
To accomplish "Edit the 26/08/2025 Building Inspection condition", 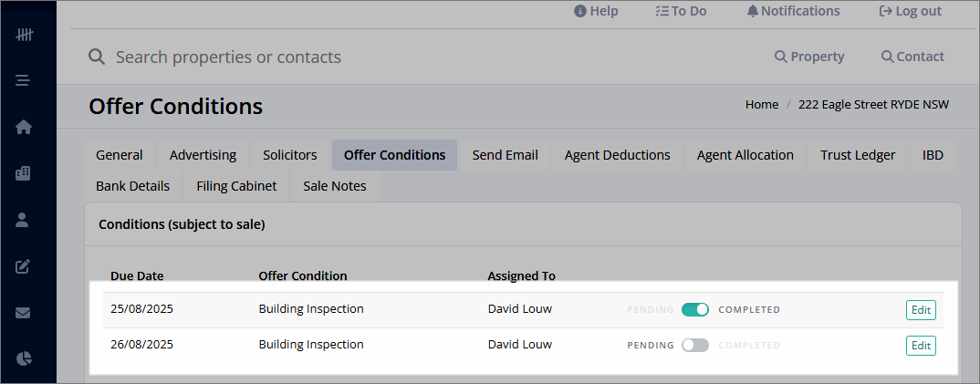I will click(921, 346).
